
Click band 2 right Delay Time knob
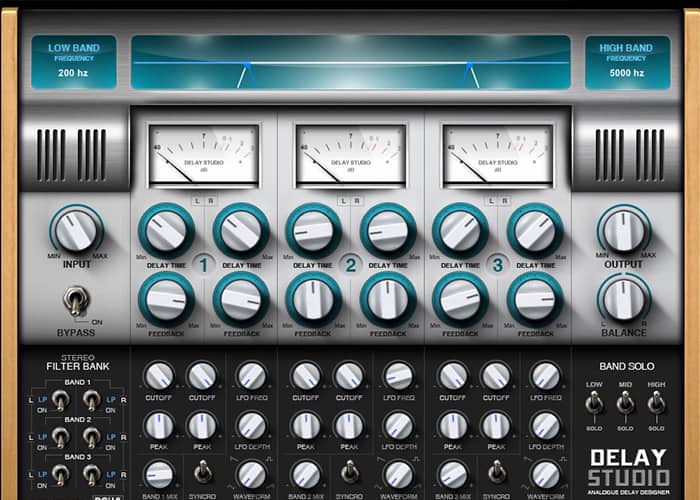point(388,231)
